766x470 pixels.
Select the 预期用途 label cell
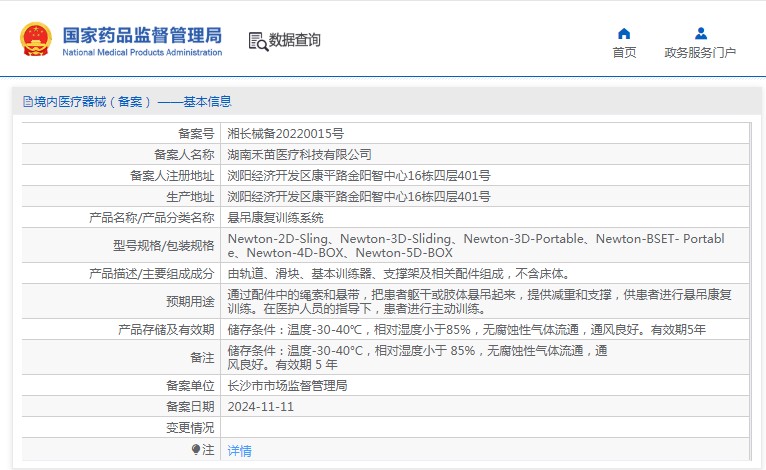(121, 301)
